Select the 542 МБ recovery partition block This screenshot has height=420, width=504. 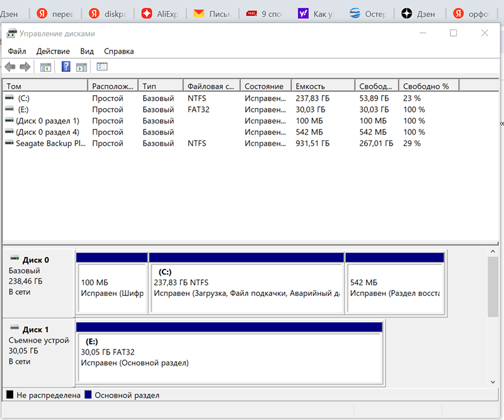click(x=395, y=283)
